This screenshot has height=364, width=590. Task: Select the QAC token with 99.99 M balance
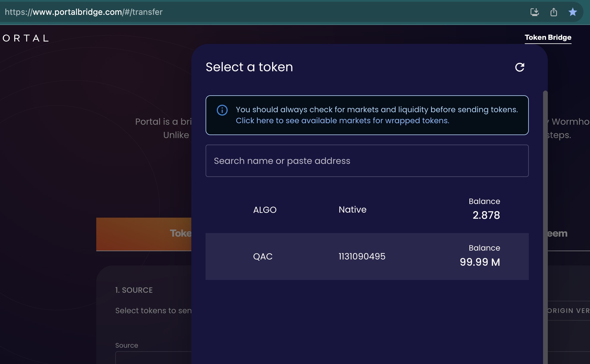[x=367, y=257]
